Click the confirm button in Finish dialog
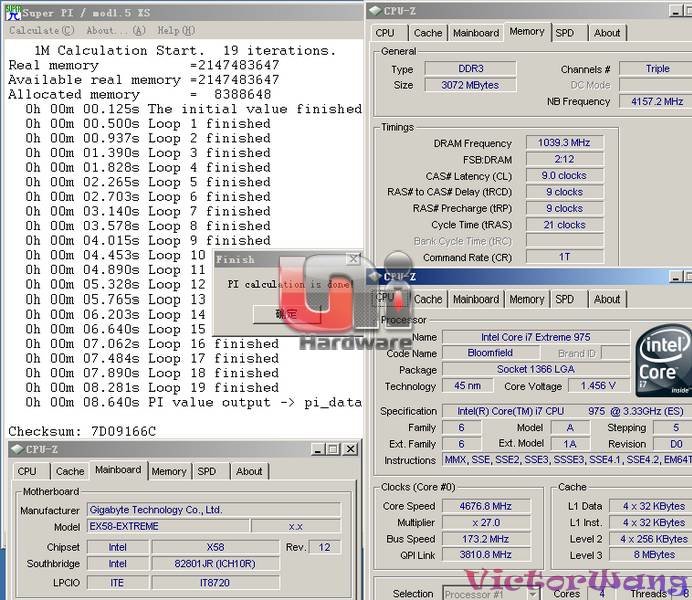Screen dimensions: 692x600 (x=286, y=314)
